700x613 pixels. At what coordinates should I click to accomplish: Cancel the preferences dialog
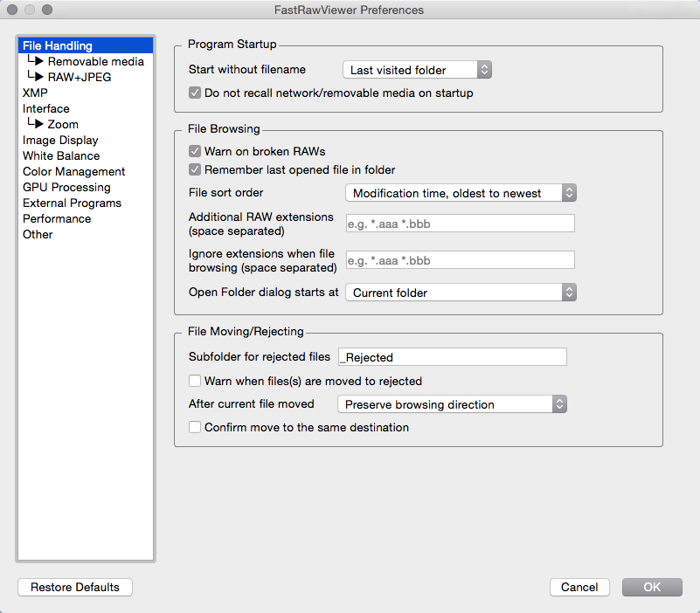coord(579,587)
